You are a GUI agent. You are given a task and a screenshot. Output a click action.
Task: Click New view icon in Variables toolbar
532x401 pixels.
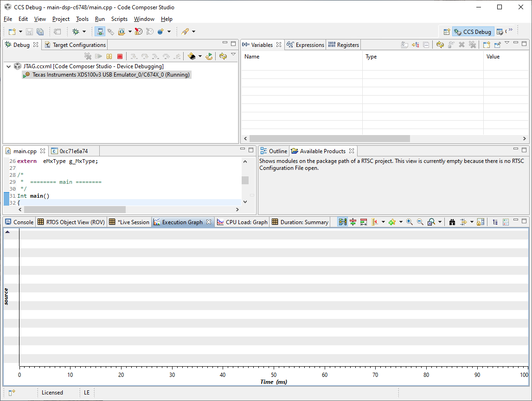[x=487, y=45]
